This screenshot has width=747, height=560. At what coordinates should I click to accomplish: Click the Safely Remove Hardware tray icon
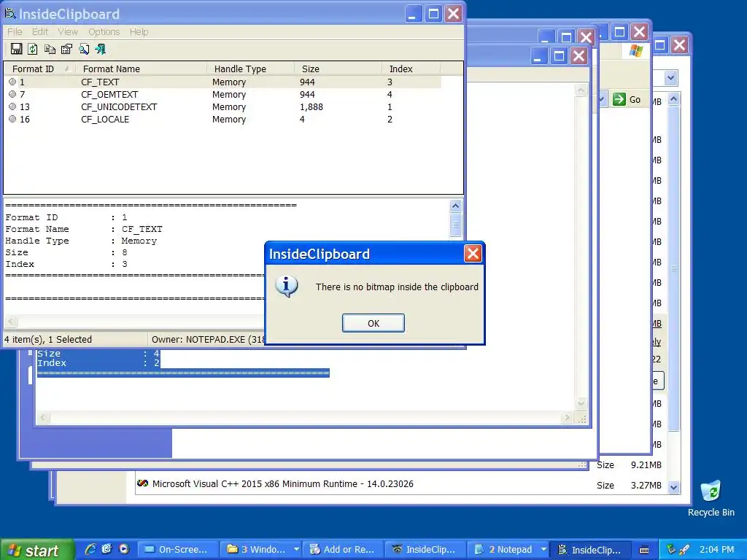point(671,549)
